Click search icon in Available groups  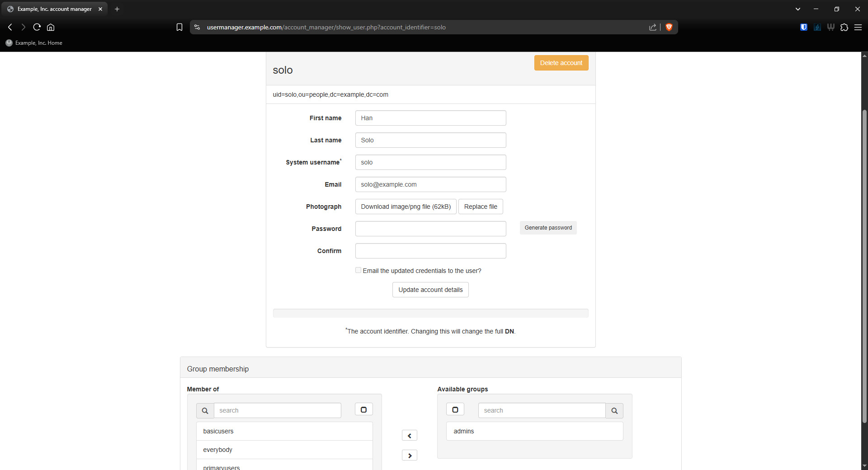click(x=614, y=410)
